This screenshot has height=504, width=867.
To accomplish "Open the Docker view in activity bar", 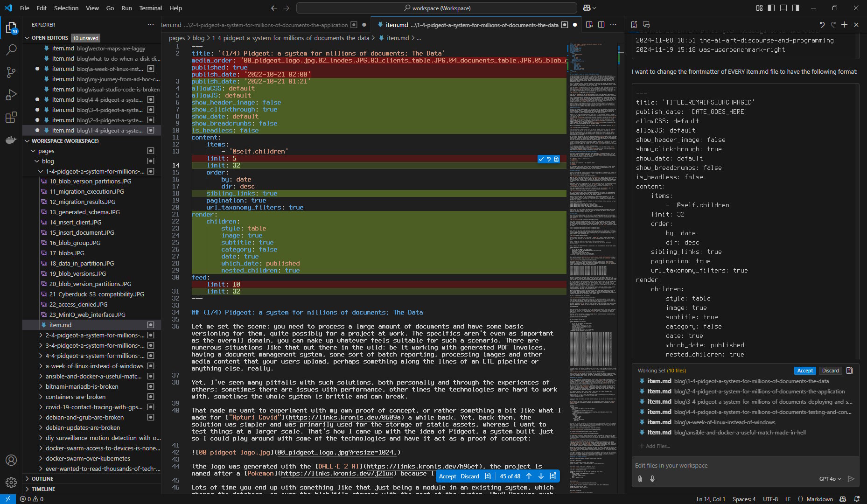I will pos(11,140).
